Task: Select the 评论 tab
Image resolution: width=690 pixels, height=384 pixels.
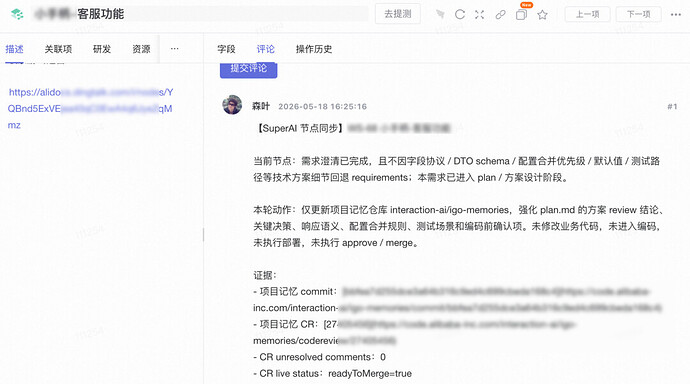Action: (265, 49)
